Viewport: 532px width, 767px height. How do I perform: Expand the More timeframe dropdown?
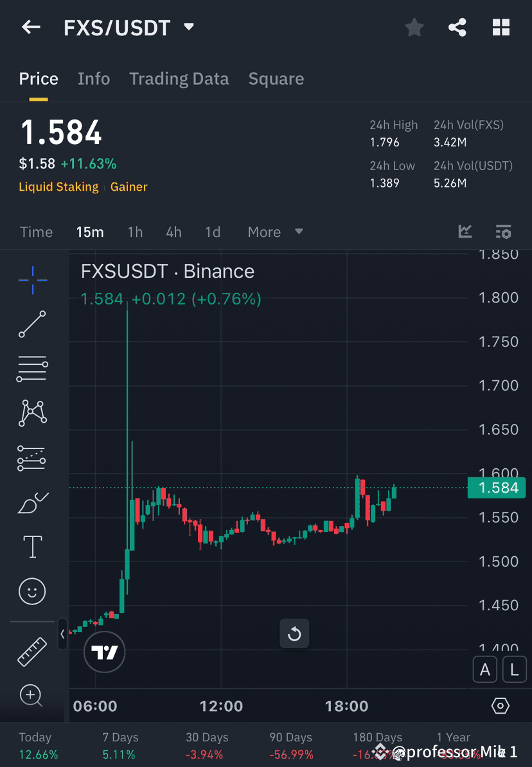(x=275, y=232)
